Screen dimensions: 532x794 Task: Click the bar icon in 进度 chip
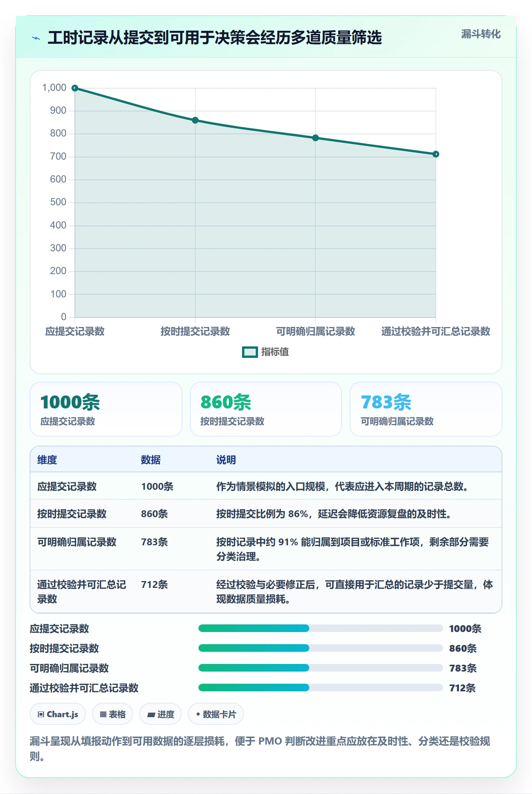point(151,715)
